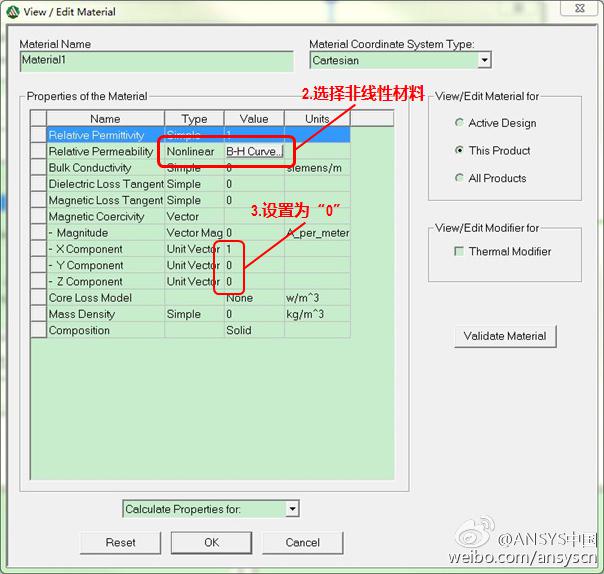Click the Magnetic Loss Tangent value cell
604x574 pixels.
254,200
